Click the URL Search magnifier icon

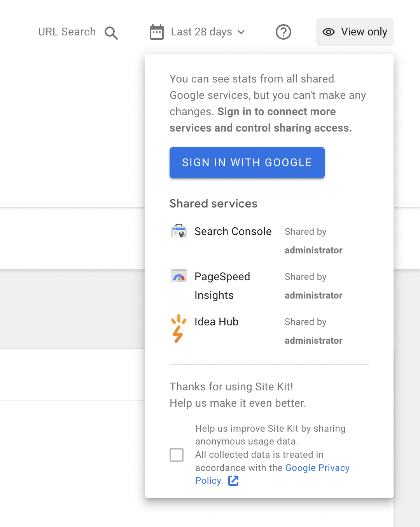coord(111,33)
